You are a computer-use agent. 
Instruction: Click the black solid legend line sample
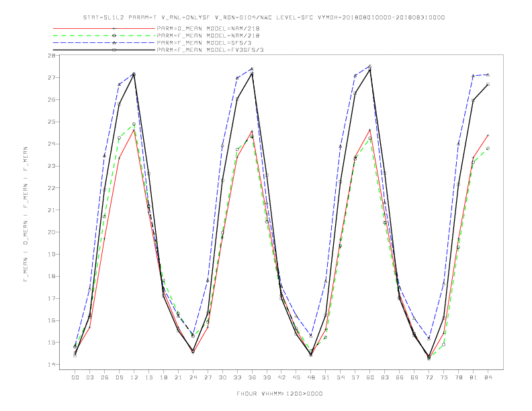click(104, 50)
